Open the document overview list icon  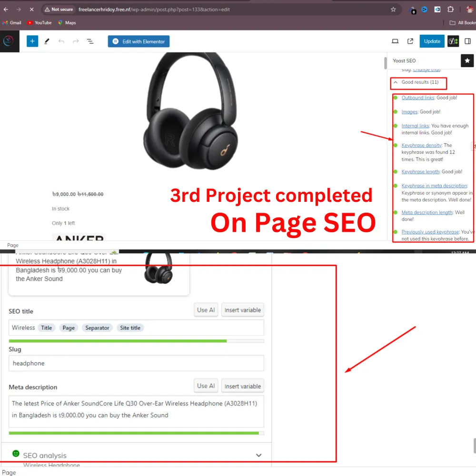90,41
